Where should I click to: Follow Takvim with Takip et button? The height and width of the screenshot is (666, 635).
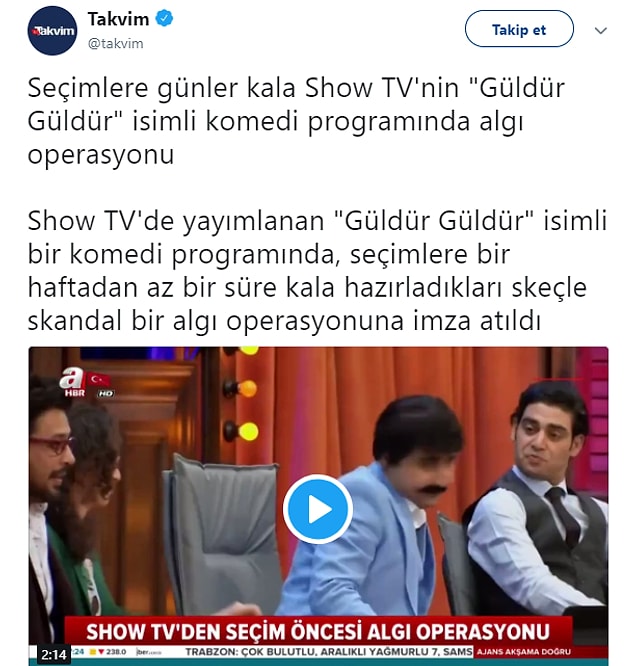click(x=519, y=29)
